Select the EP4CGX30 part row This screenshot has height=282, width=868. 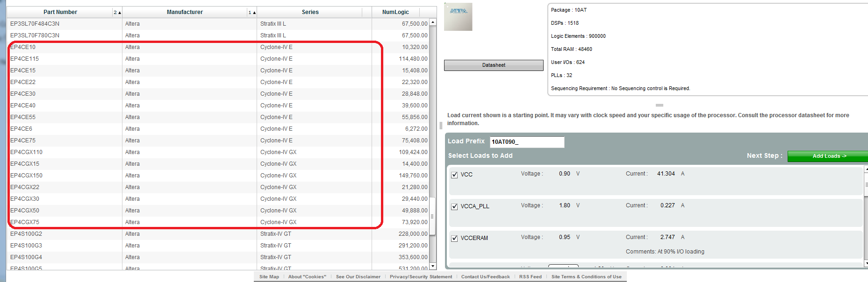tap(218, 199)
